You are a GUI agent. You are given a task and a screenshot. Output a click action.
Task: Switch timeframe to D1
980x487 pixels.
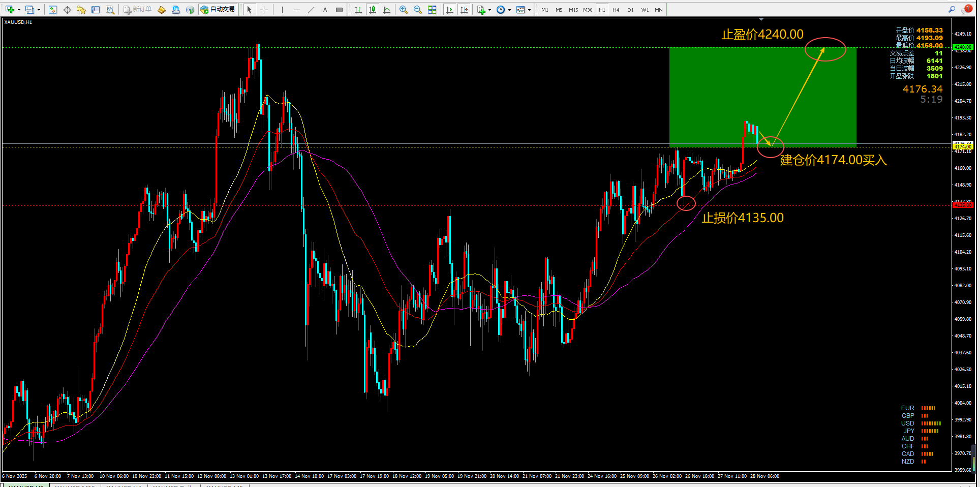tap(630, 10)
